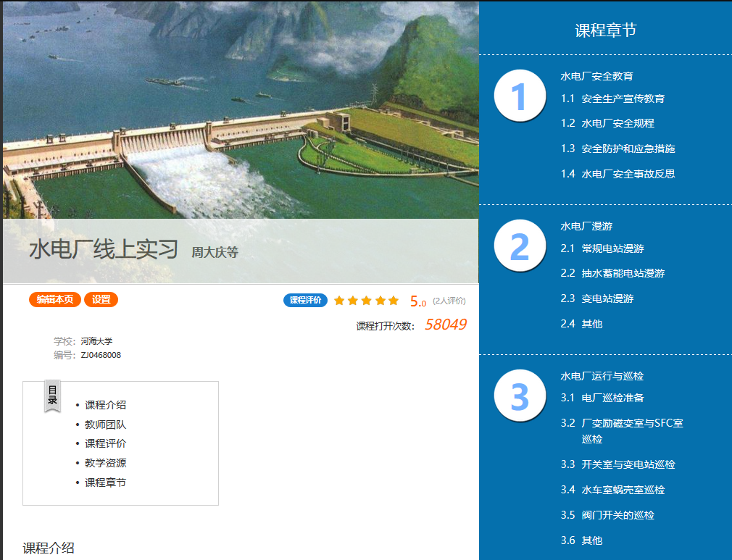Click the dam banner image
The height and width of the screenshot is (560, 732).
(x=239, y=109)
